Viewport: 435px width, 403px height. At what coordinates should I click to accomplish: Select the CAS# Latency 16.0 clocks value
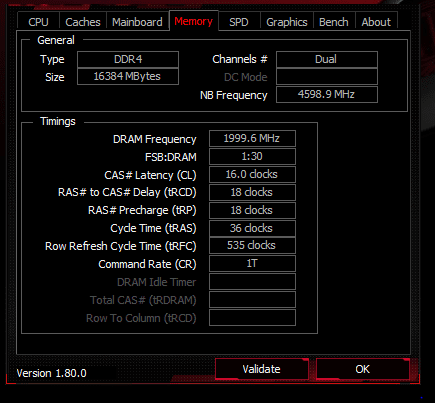click(252, 174)
